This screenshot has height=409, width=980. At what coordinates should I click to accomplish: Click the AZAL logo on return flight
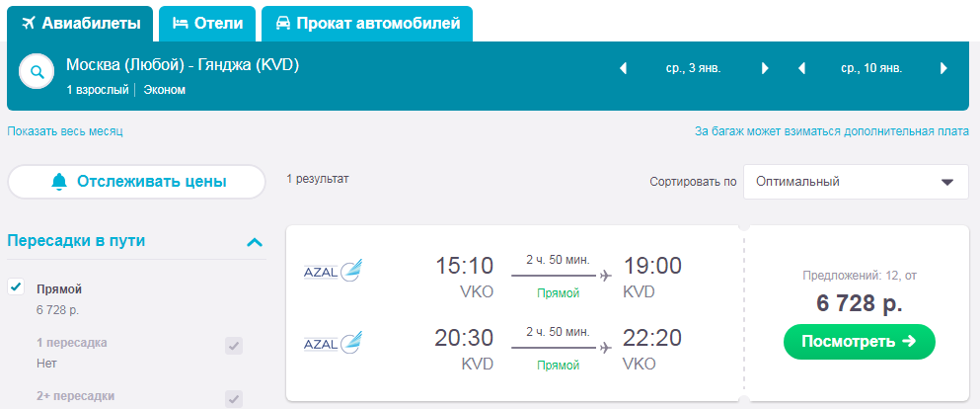pos(333,343)
